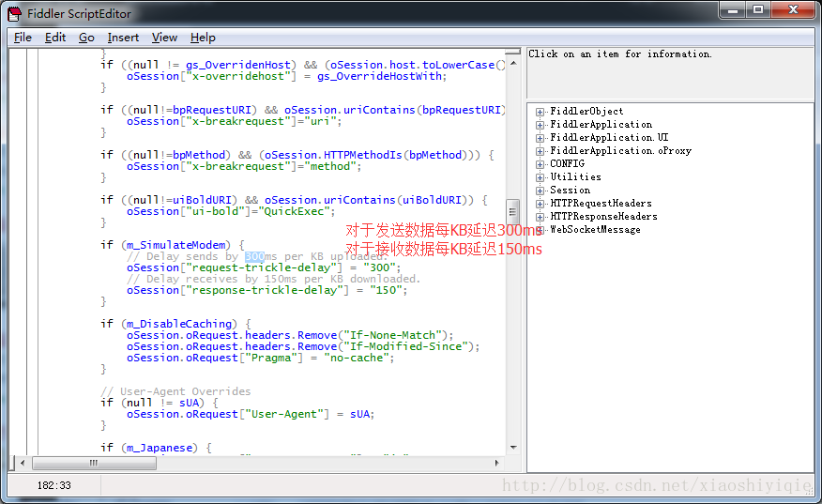Expand the FiddlerApplication.oProxy tree node
This screenshot has height=504, width=822.
[540, 151]
